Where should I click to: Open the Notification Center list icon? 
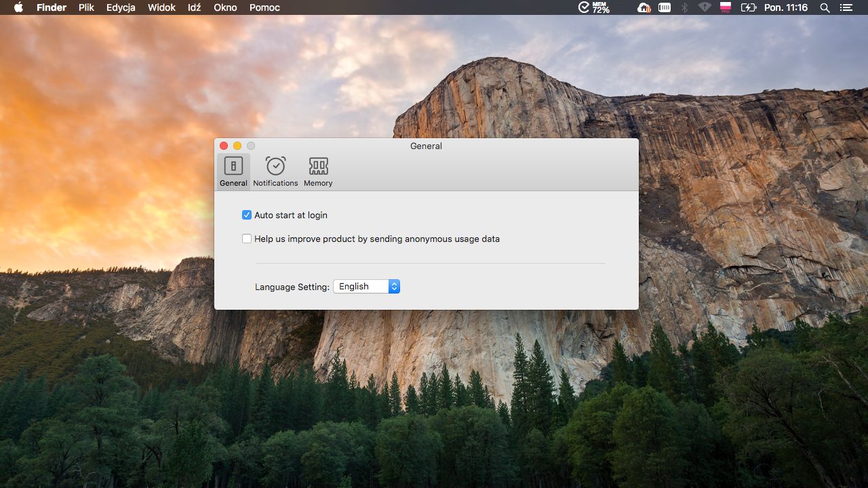pos(846,7)
